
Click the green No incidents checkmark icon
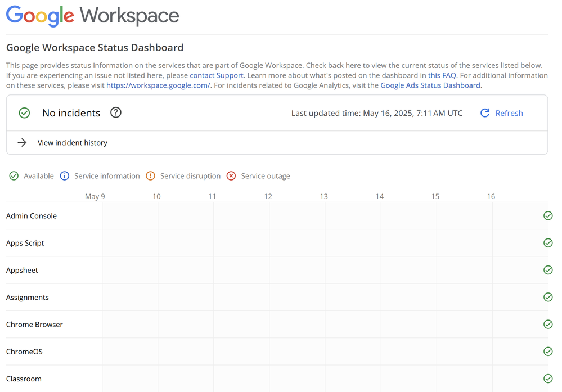(24, 113)
